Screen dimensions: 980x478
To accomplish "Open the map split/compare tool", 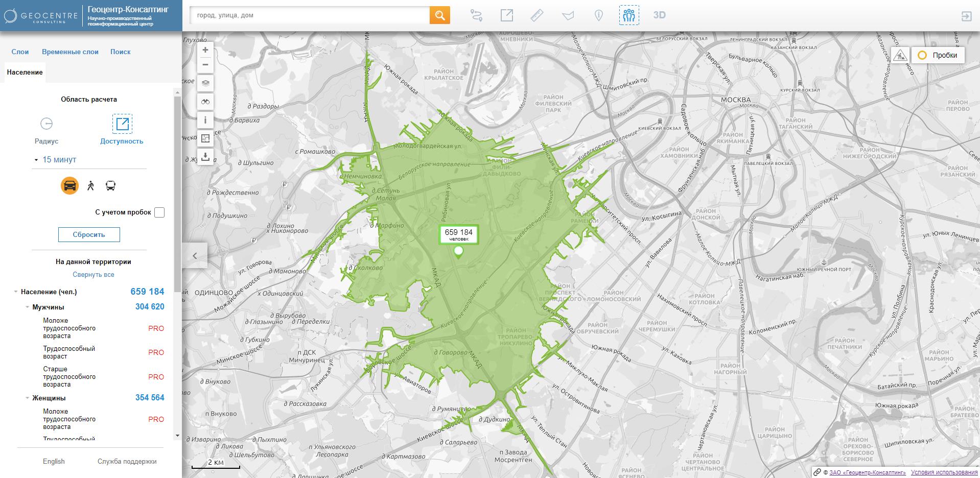I will point(205,138).
